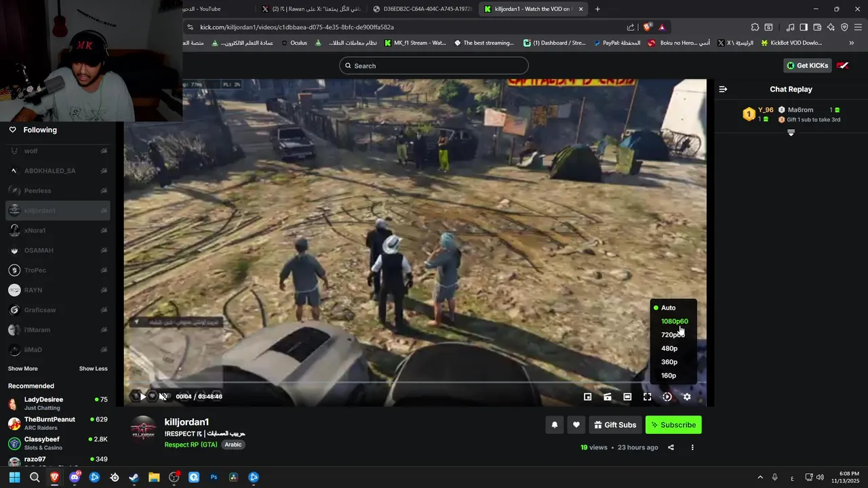The image size is (868, 488).
Task: Open xNora1 channel in sidebar
Action: 58,230
